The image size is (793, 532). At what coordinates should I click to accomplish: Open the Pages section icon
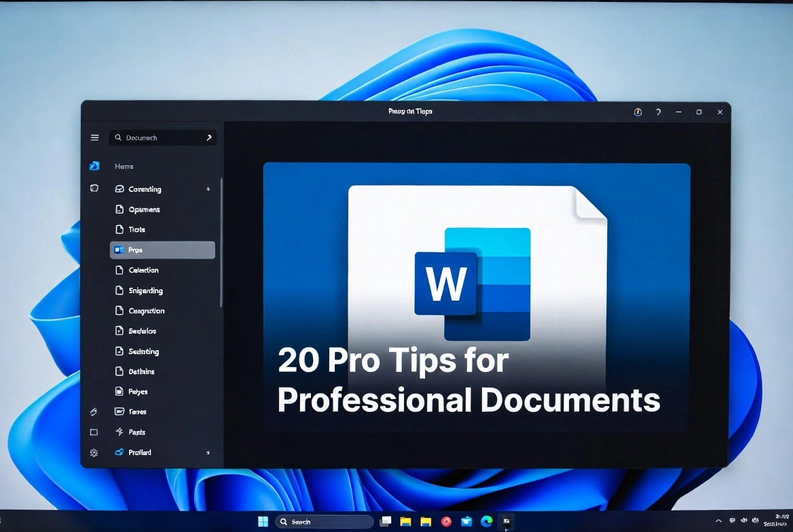click(119, 392)
